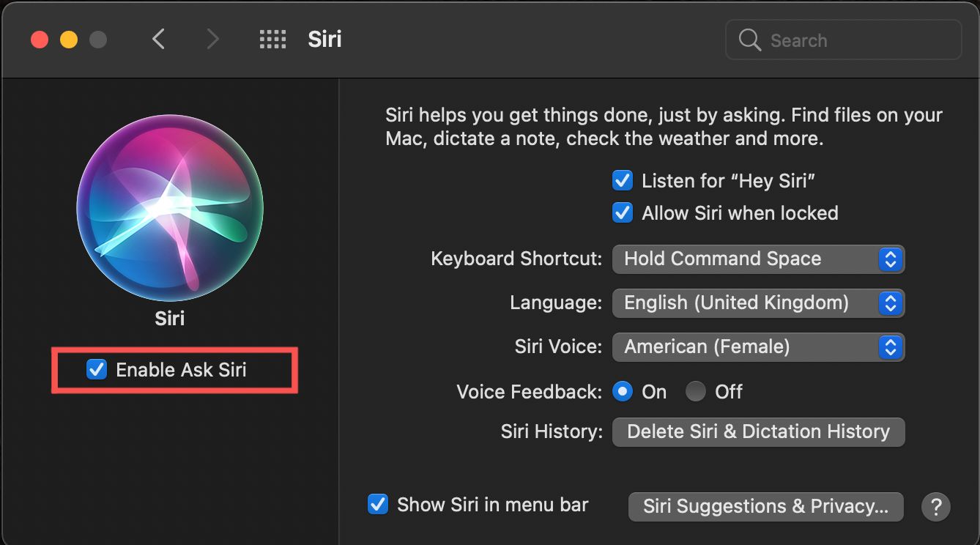Go back with the left chevron
Screen dimensions: 980x545
click(x=158, y=39)
